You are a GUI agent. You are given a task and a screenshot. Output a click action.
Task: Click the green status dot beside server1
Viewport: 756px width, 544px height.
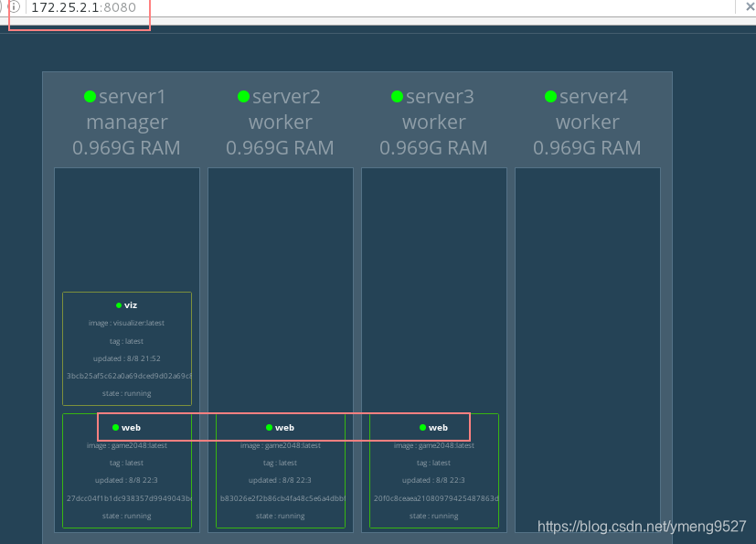(x=91, y=96)
